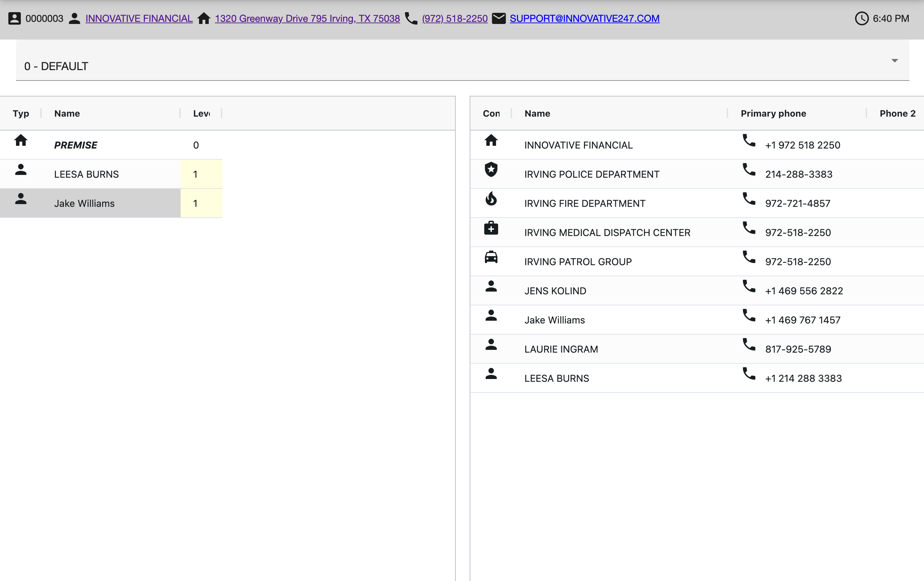Click the phone icon beside 972-721-4857

749,199
